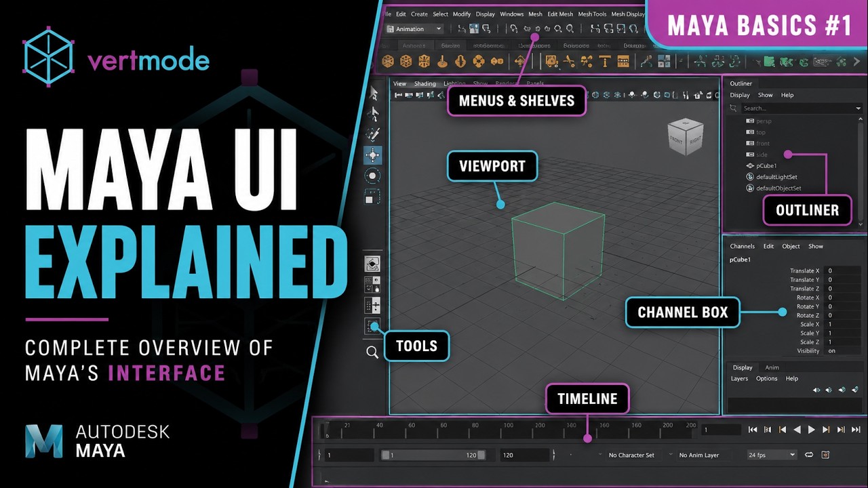
Task: Open the viewport View menu
Action: 400,84
